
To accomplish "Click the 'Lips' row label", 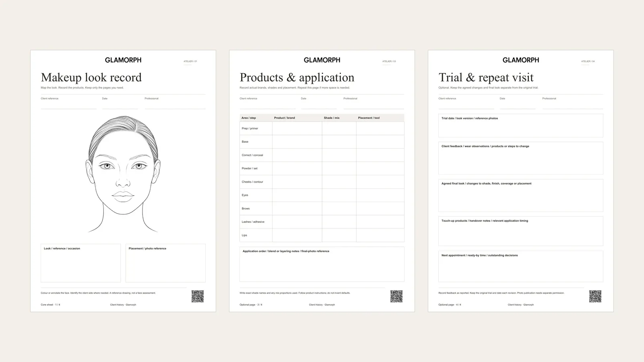I will coord(244,235).
